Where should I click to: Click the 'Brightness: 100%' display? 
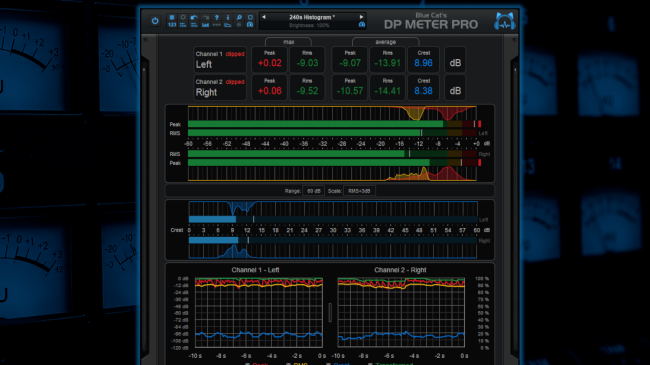click(309, 25)
